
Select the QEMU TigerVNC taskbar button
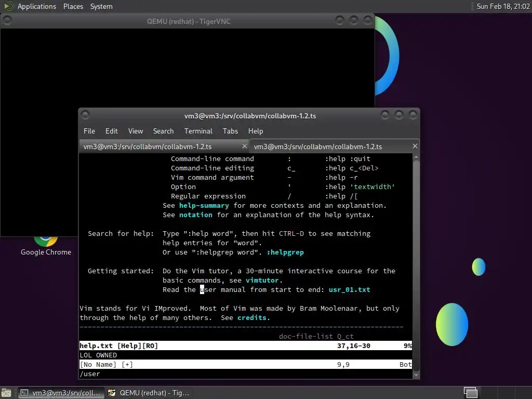tap(149, 393)
